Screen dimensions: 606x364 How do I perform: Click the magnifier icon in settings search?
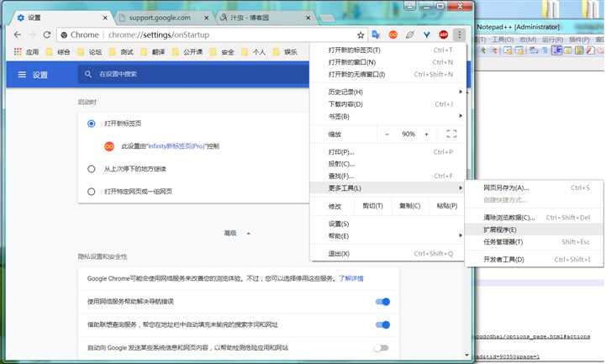pyautogui.click(x=88, y=74)
